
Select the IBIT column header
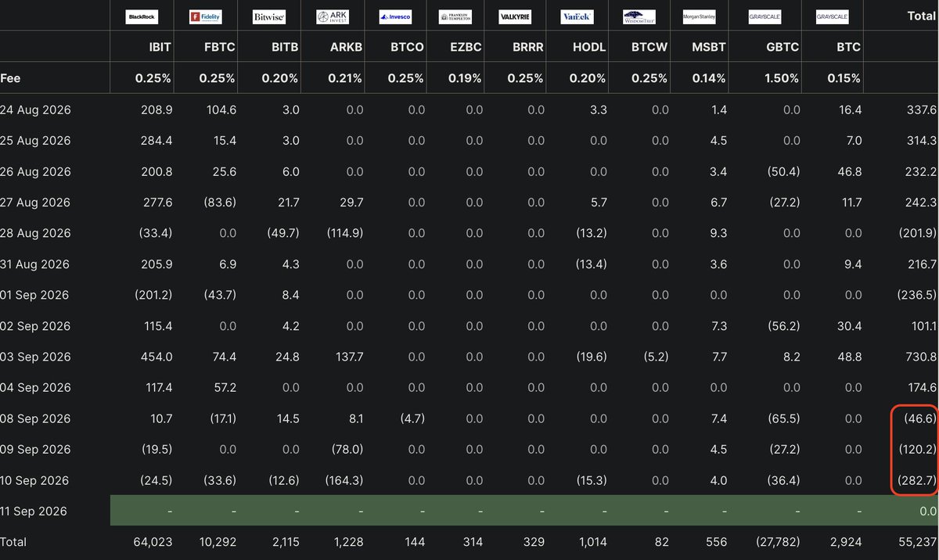pyautogui.click(x=159, y=47)
